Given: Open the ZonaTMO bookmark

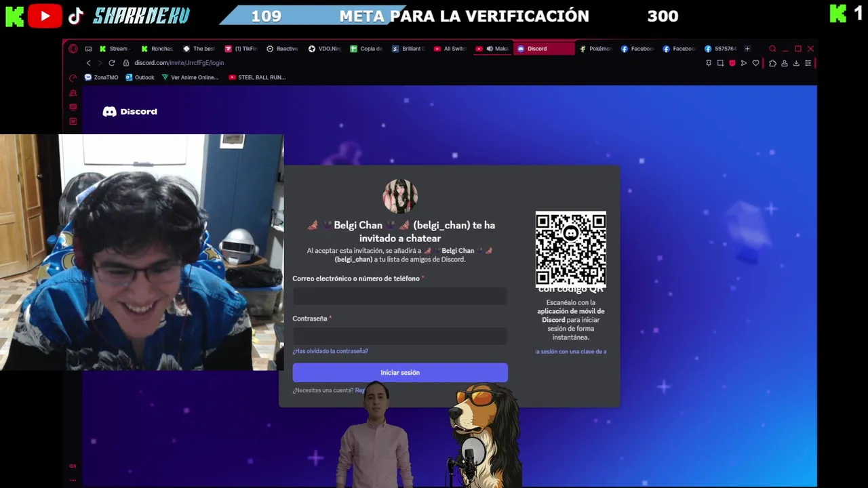Looking at the screenshot, I should tap(101, 77).
